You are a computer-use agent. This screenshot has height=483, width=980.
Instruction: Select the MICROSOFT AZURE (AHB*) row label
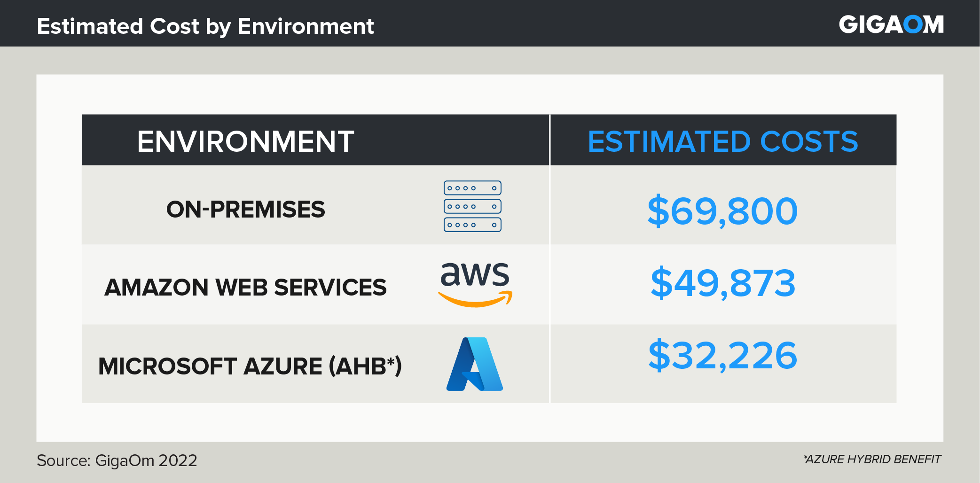[x=250, y=366]
